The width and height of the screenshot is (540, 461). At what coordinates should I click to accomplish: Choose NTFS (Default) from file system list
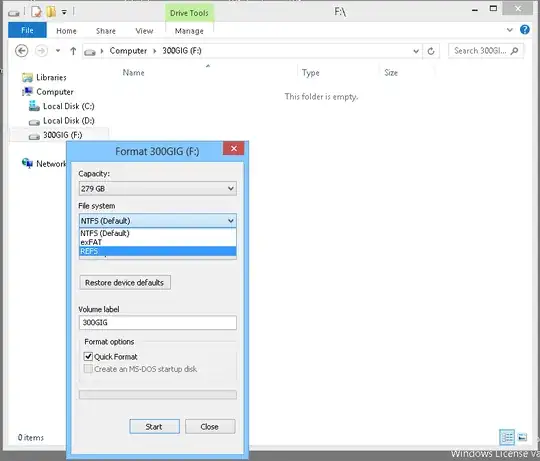point(157,233)
